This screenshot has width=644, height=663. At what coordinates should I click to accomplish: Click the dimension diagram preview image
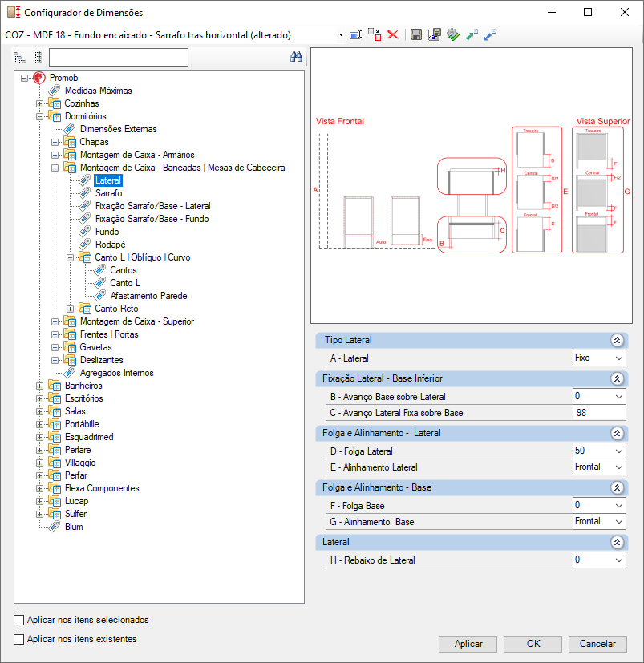[472, 186]
